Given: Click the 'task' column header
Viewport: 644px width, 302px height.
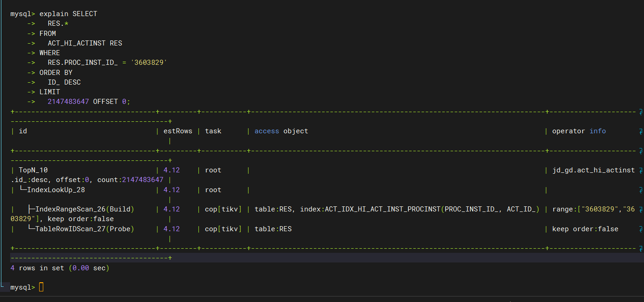Looking at the screenshot, I should (x=213, y=131).
